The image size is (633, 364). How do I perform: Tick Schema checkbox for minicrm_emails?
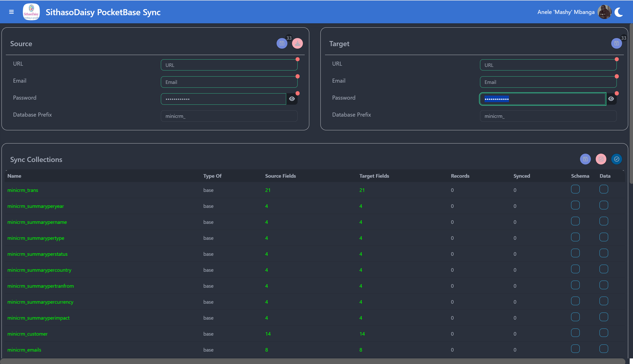(x=575, y=349)
